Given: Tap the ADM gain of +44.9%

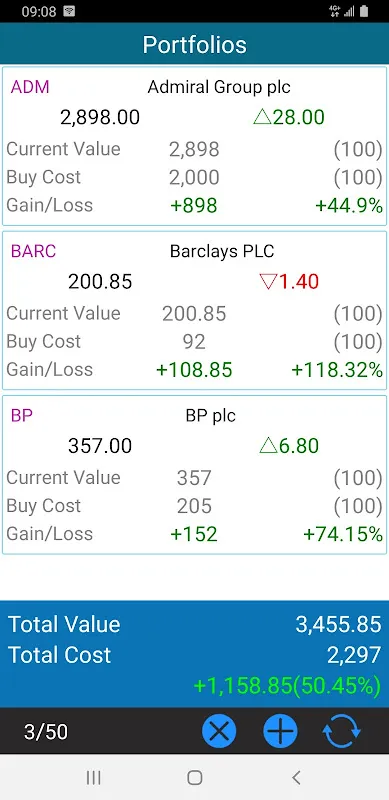Looking at the screenshot, I should [349, 206].
